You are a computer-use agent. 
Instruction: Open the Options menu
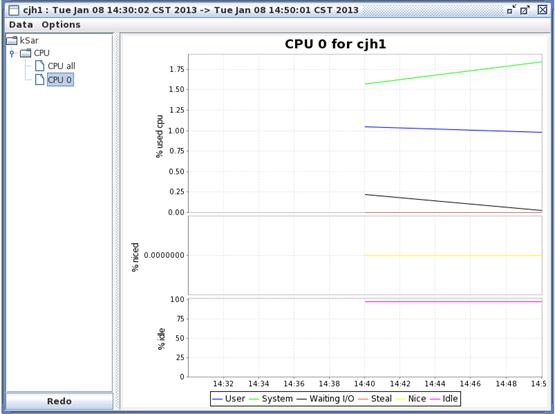(x=61, y=25)
